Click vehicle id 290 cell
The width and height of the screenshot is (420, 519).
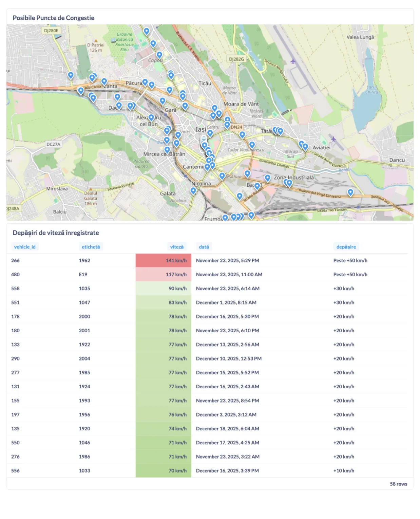click(x=15, y=359)
